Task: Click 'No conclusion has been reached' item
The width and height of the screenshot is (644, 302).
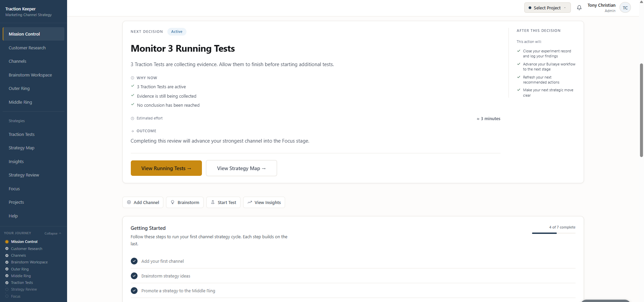Action: pyautogui.click(x=168, y=105)
